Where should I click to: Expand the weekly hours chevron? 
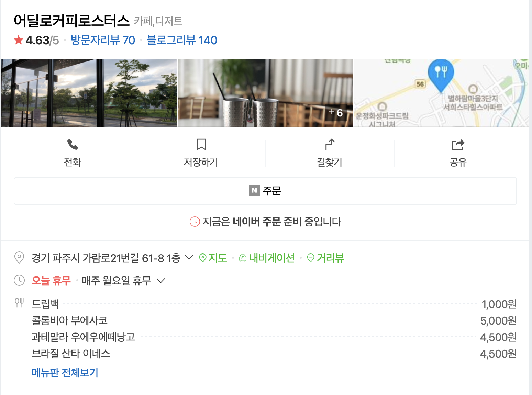[161, 281]
